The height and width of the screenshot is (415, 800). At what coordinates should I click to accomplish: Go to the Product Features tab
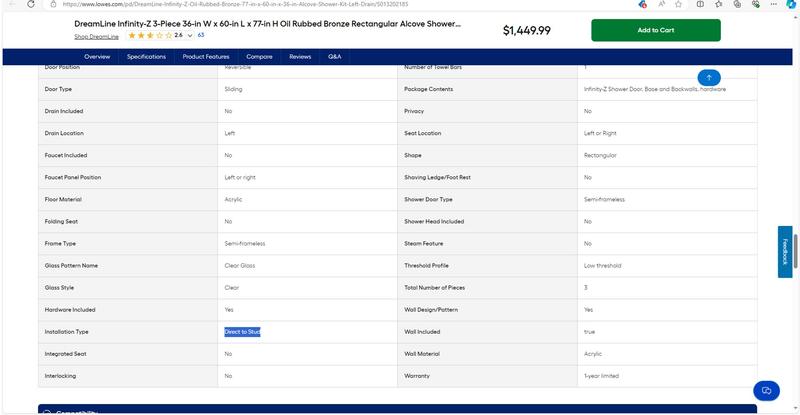click(206, 57)
